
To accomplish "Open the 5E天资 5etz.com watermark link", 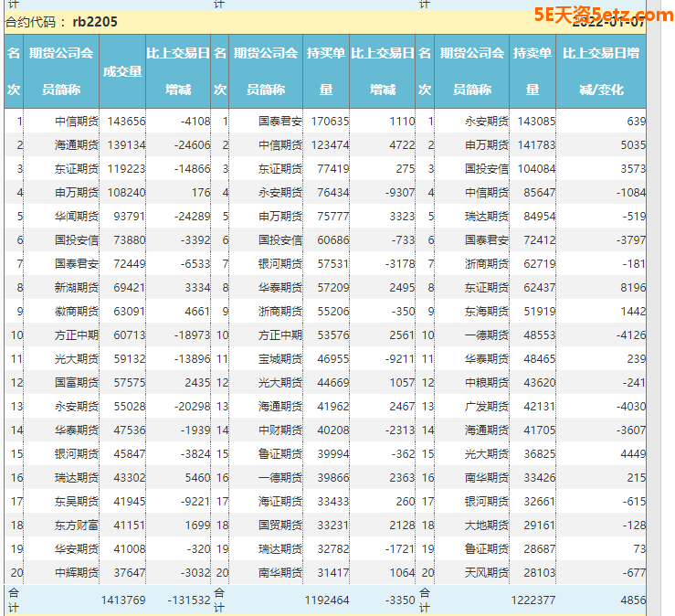I will pos(603,15).
